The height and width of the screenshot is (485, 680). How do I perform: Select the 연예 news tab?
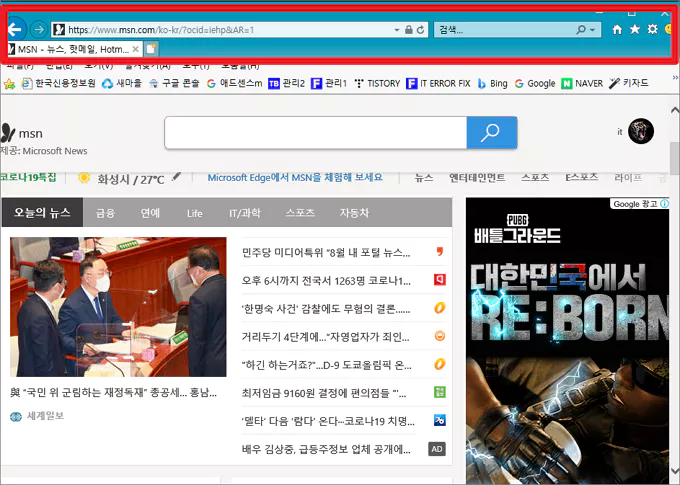pos(150,213)
